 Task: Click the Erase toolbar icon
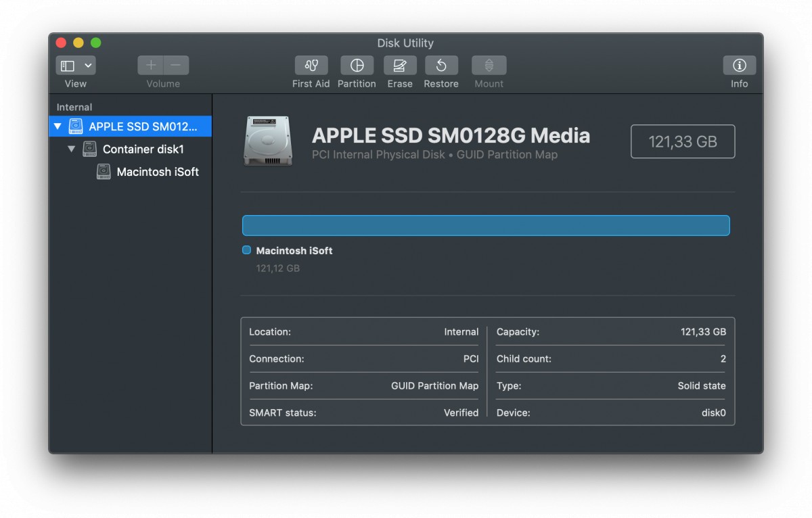click(400, 66)
